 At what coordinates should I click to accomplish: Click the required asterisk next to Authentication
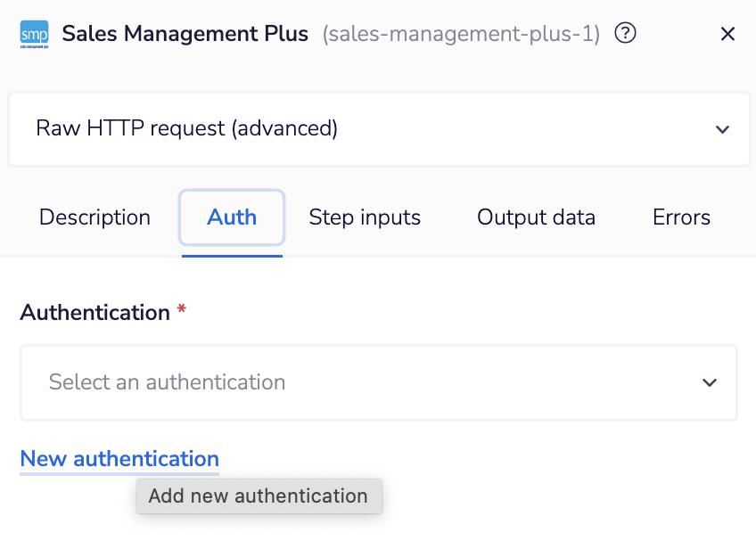181,309
